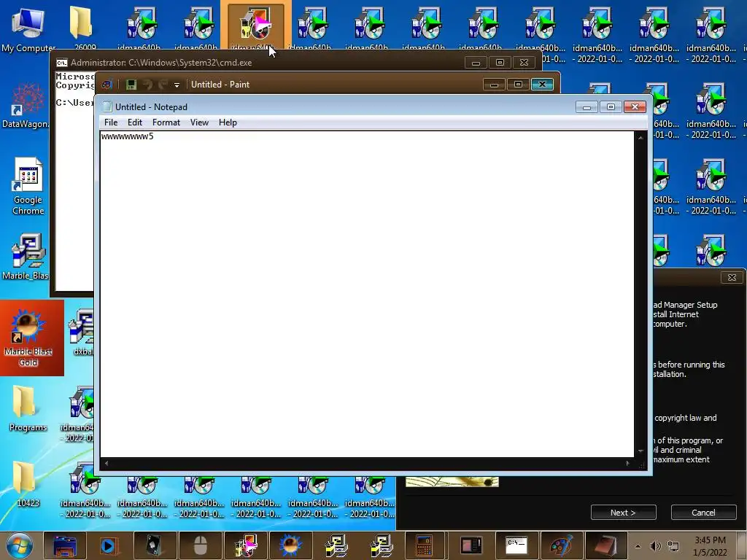The image size is (747, 560).
Task: Close the Download Manager Setup dialog with its X
Action: point(732,277)
